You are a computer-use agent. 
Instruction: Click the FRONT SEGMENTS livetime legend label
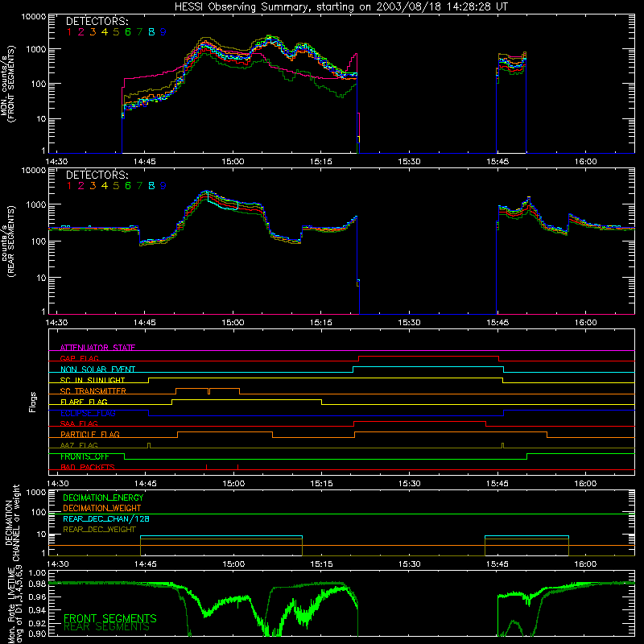[x=110, y=618]
